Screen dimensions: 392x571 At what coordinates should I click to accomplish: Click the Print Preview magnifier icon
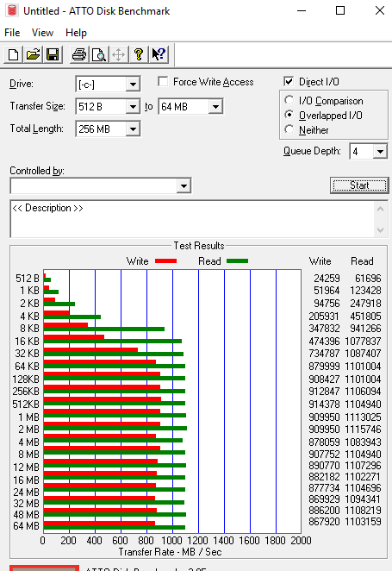click(x=98, y=55)
